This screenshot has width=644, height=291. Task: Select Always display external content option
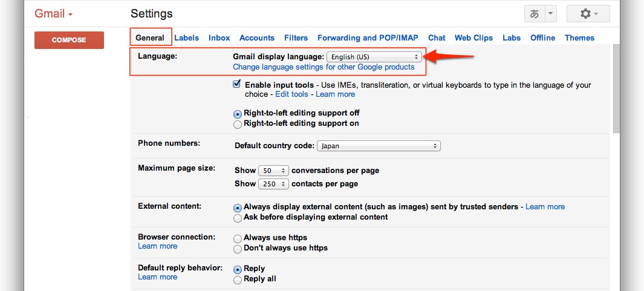(x=238, y=208)
